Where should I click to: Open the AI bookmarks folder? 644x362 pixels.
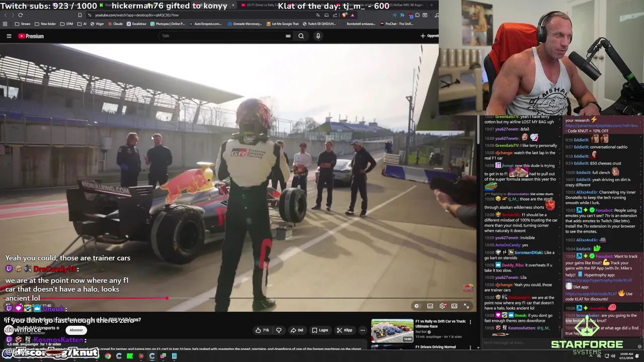[x=82, y=24]
